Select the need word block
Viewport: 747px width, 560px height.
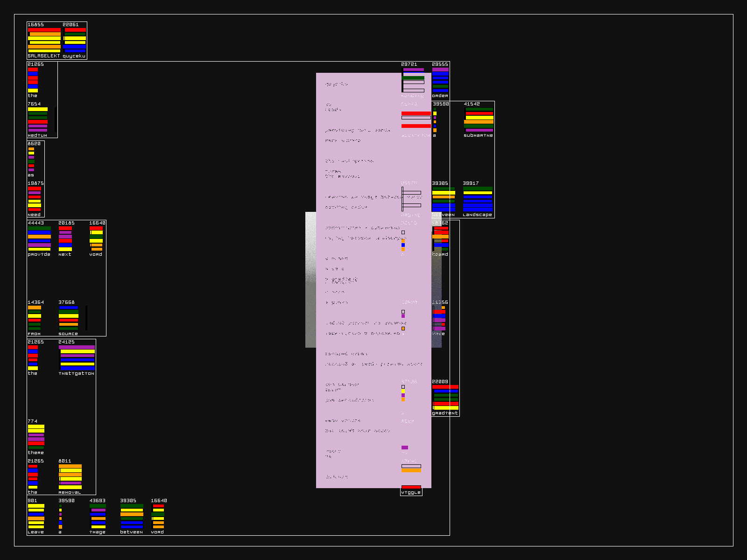[x=35, y=199]
